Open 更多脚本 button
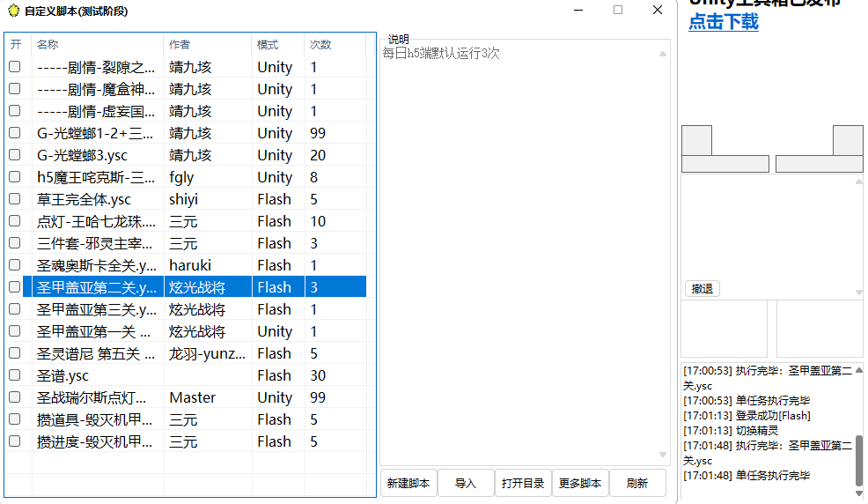 (580, 484)
